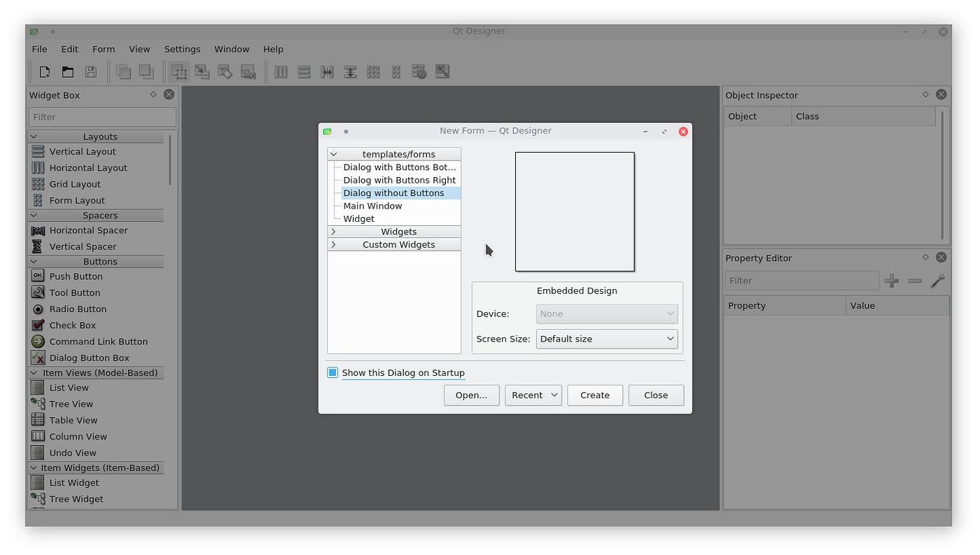Click the float toggle on Widget Box panel
Screen dimensions: 980x555
click(153, 94)
